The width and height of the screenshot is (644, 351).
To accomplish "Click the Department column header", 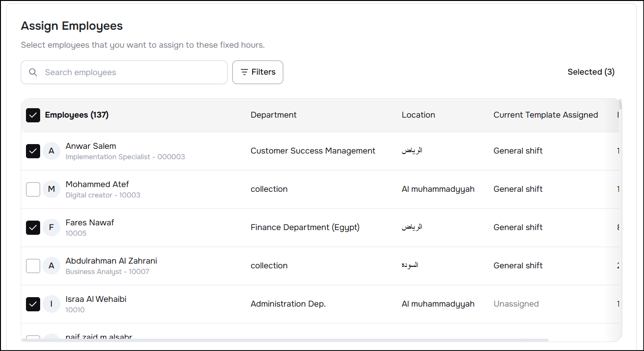I will click(x=273, y=115).
